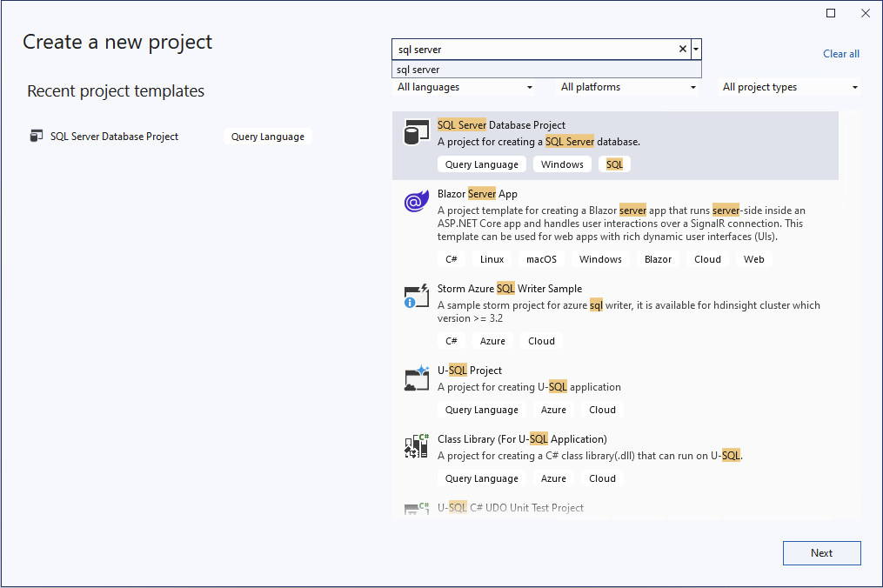Click the Web tag under Blazor Server App
Screen dimensions: 883x588
point(753,258)
